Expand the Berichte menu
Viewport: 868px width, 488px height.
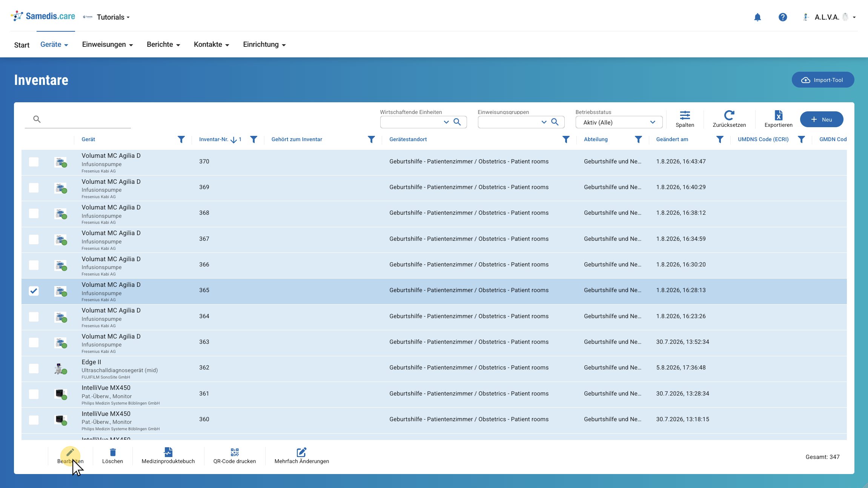coord(163,45)
